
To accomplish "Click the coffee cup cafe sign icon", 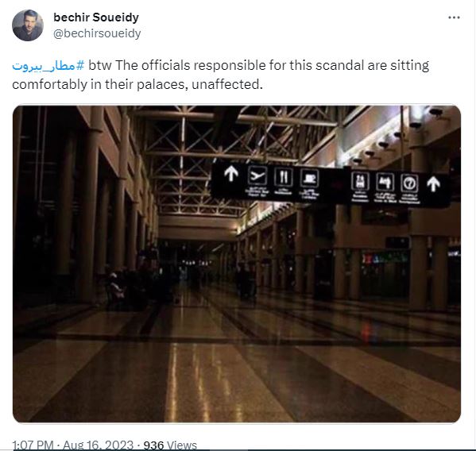I will click(309, 178).
